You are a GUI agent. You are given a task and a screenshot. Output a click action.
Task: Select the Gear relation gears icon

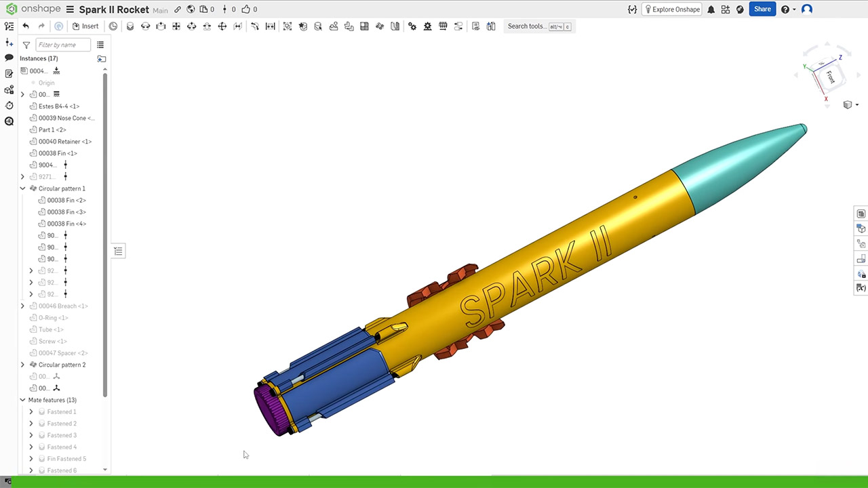(412, 26)
